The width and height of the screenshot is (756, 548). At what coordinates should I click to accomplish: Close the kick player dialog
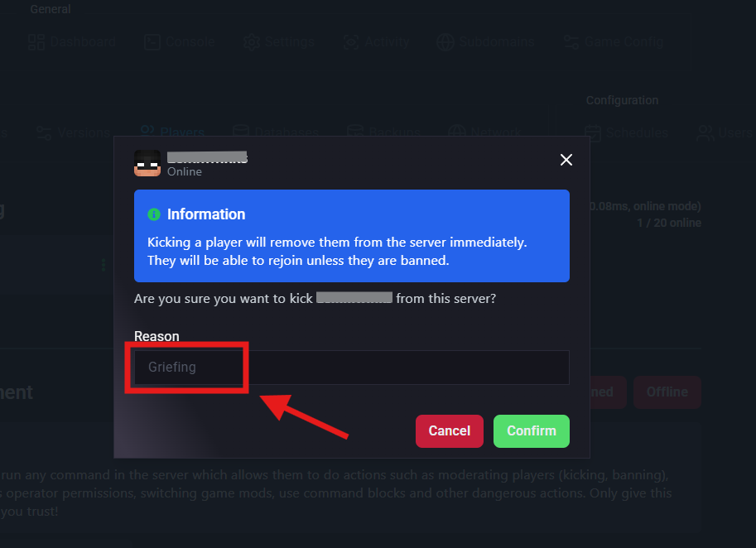click(566, 160)
